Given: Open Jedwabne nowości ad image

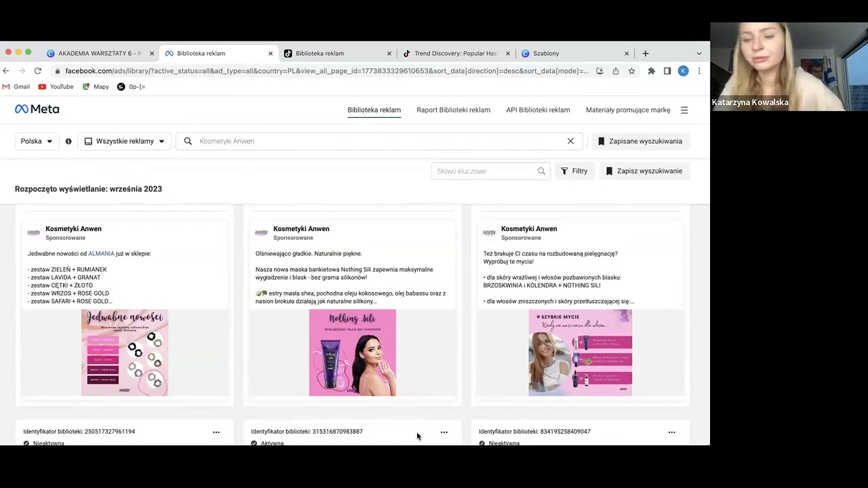Looking at the screenshot, I should pos(125,352).
